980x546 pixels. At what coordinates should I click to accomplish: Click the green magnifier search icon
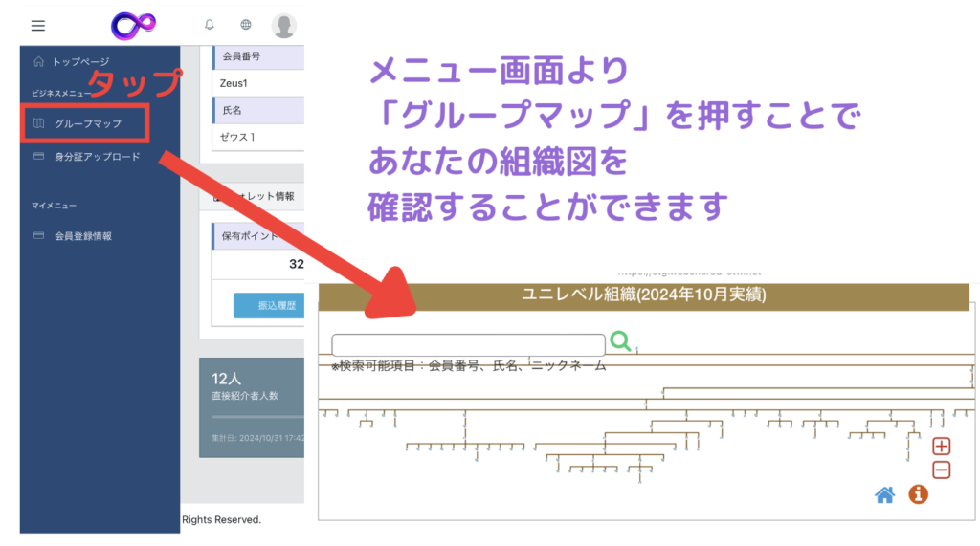[621, 341]
